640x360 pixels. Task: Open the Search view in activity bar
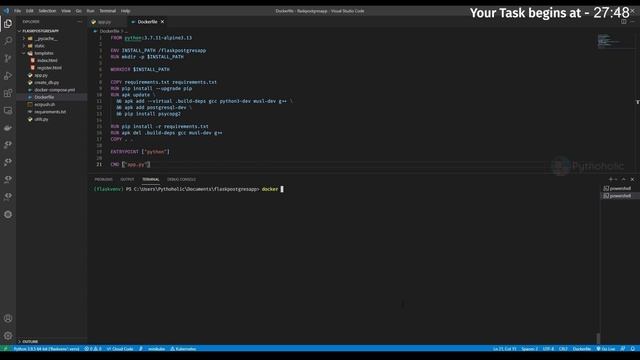pos(8,41)
